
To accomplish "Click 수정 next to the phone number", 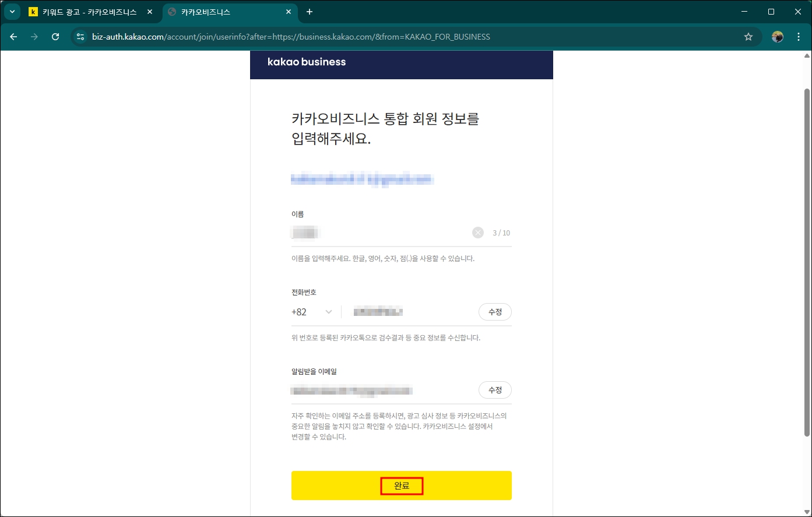I will [x=494, y=312].
